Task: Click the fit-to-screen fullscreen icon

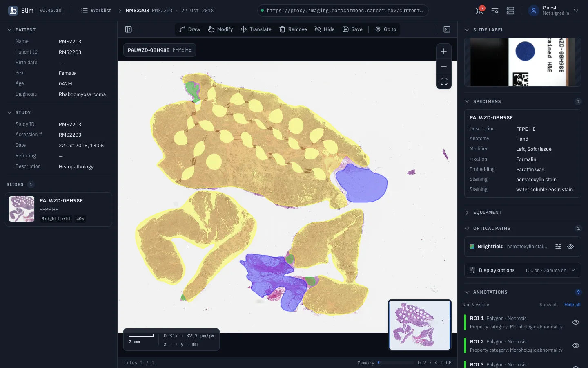Action: (444, 81)
